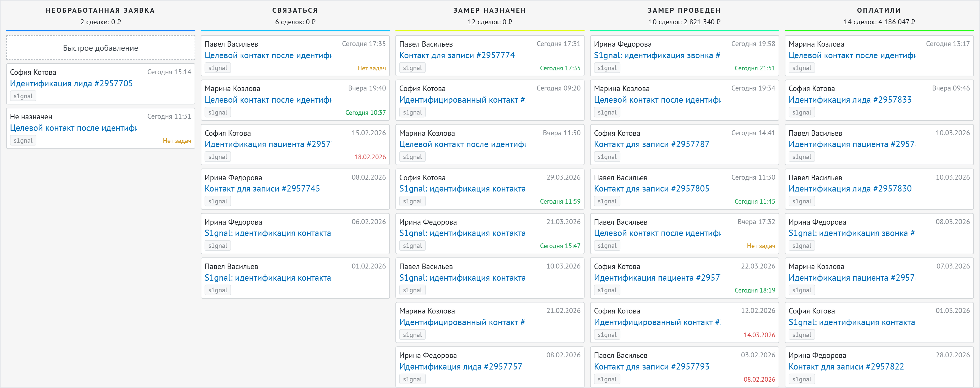Click the Необработанная заявка column header
Viewport: 980px width, 388px height.
(100, 10)
